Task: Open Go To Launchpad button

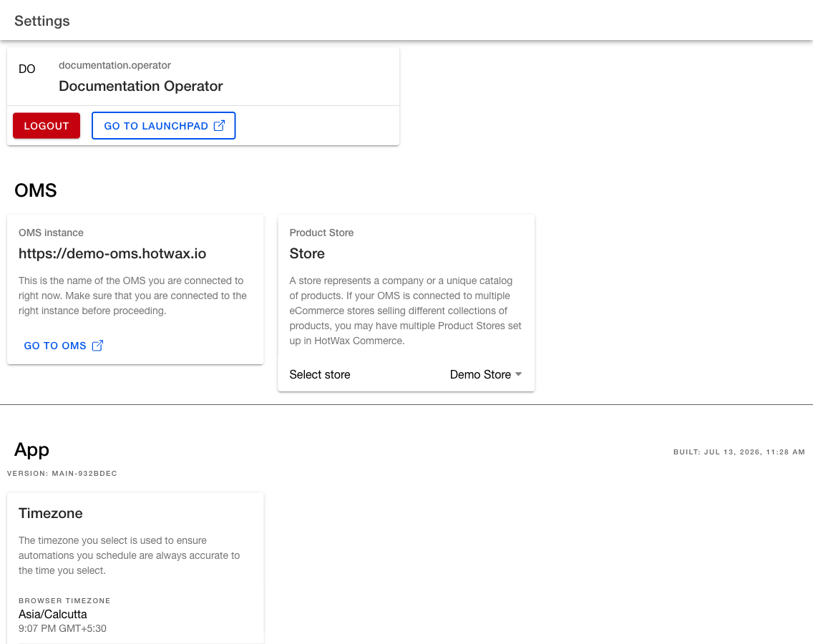Action: 163,125
